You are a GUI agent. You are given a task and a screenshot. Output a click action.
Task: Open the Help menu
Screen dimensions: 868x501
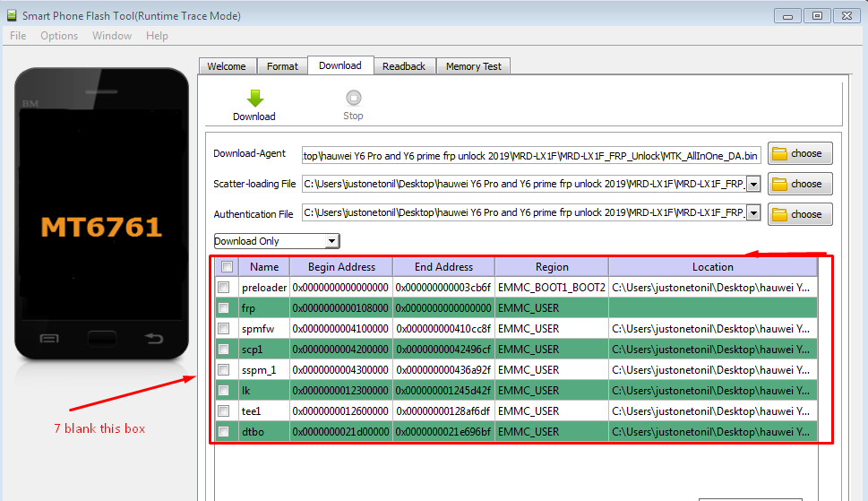157,36
